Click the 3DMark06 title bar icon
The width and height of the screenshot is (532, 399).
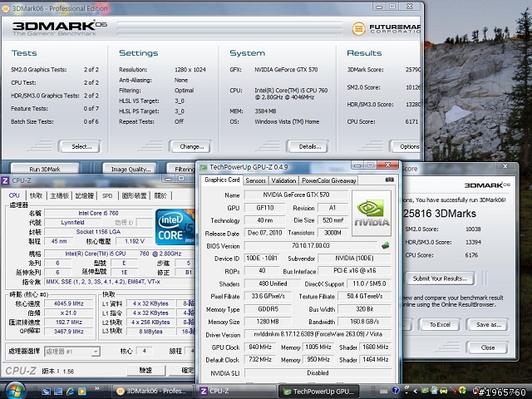pyautogui.click(x=6, y=8)
